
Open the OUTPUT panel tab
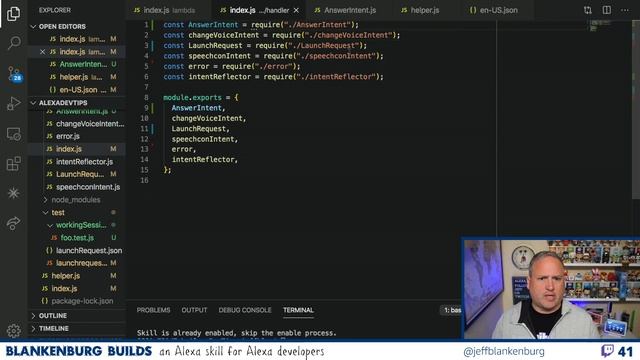194,310
